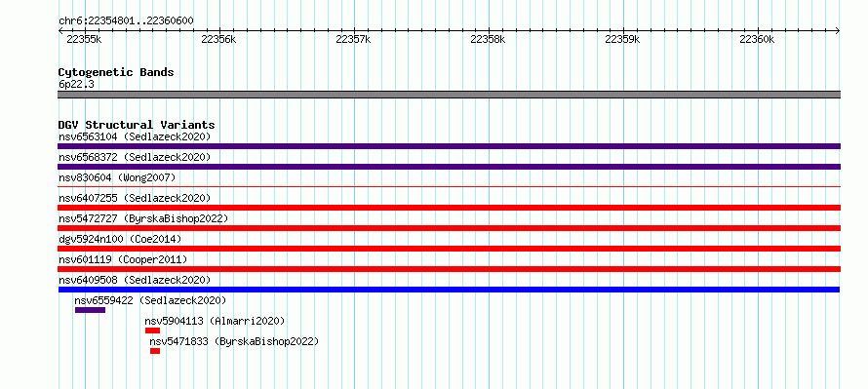This screenshot has height=389, width=868.
Task: Select the short purple bar under nsv6559422
Action: 91,310
